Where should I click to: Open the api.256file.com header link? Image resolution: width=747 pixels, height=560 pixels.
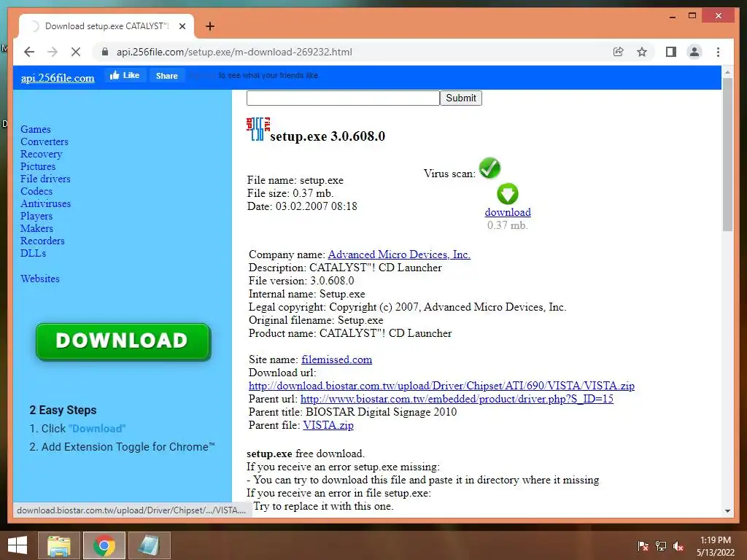pos(58,78)
